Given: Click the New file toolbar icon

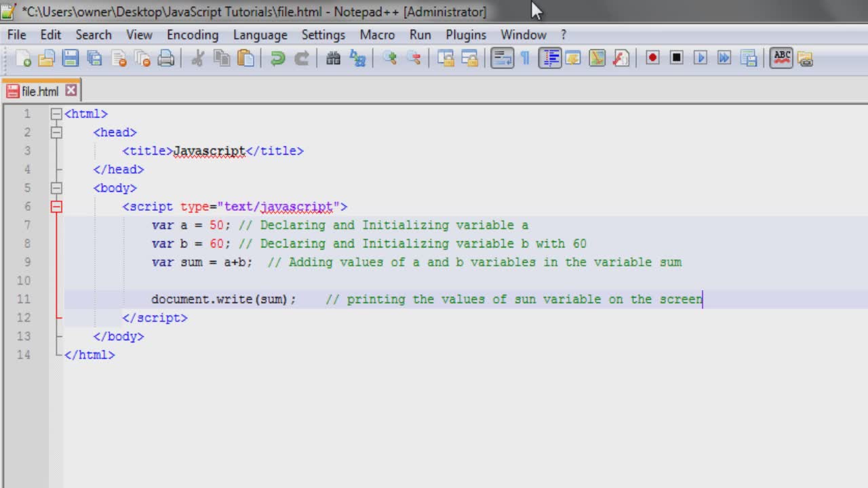Looking at the screenshot, I should point(23,58).
